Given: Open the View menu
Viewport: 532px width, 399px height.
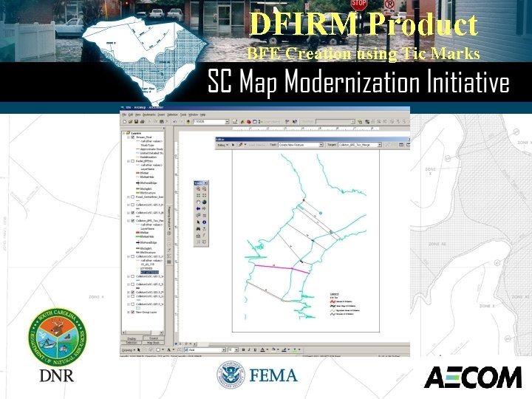Looking at the screenshot, I should pos(137,115).
